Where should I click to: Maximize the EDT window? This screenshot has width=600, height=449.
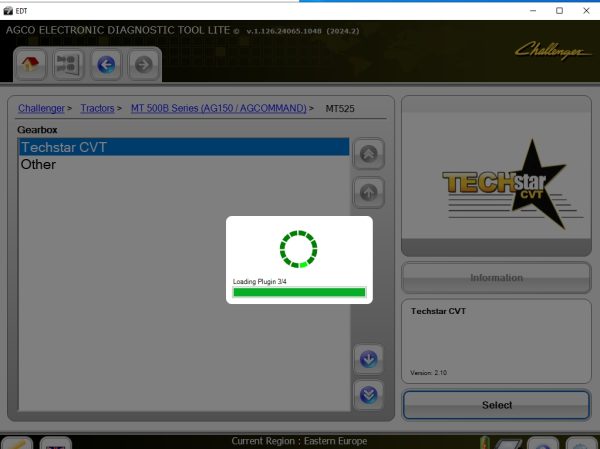[x=559, y=11]
